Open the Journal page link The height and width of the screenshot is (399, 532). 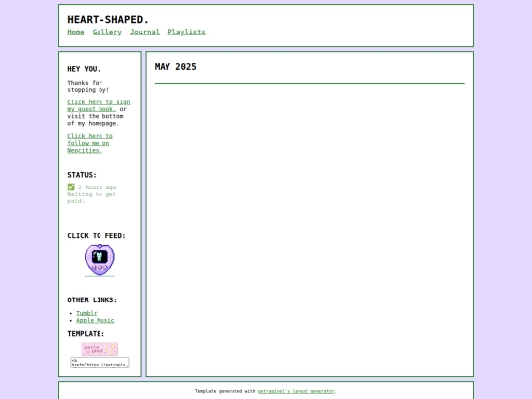click(x=145, y=32)
